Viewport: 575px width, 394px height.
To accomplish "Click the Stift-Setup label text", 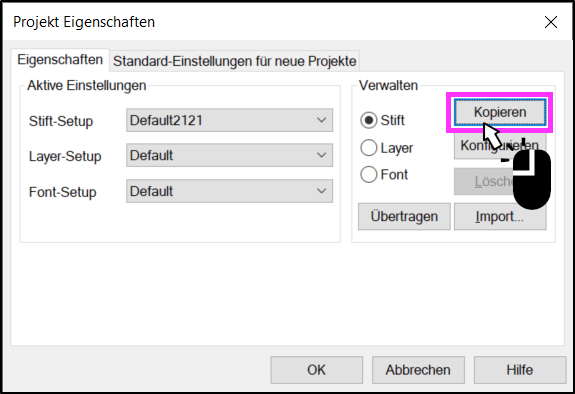I will pos(61,121).
